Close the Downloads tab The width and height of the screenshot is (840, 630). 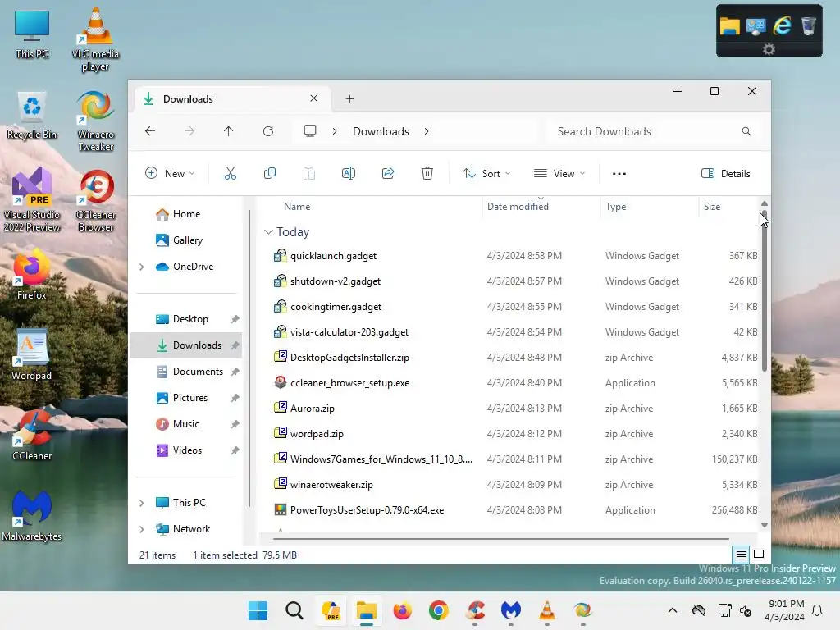314,98
